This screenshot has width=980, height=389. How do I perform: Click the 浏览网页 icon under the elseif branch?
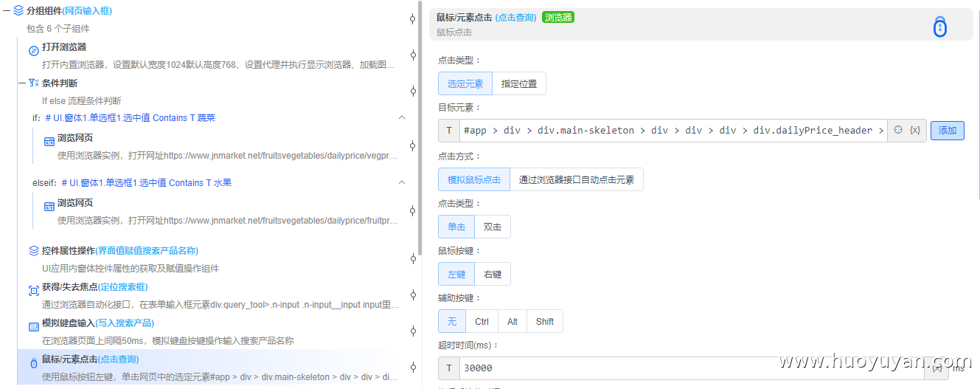tap(49, 206)
